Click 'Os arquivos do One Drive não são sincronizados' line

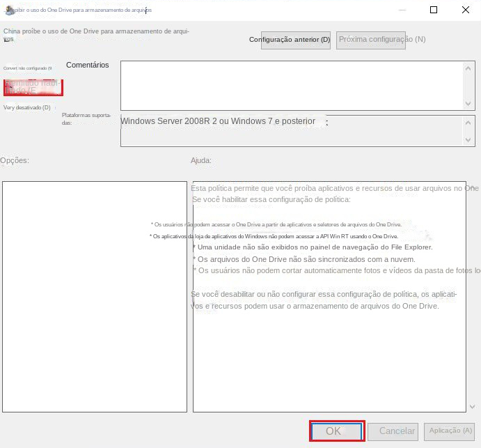pyautogui.click(x=304, y=259)
